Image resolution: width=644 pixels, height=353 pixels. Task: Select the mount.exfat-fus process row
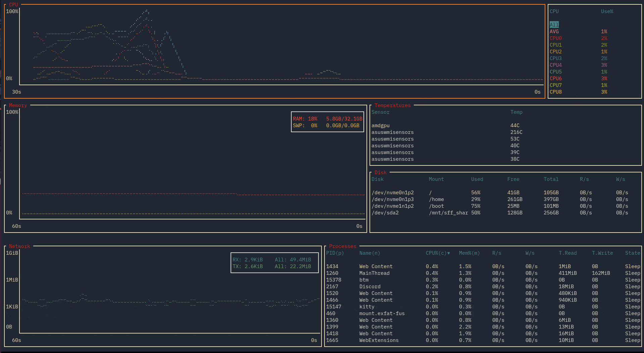[x=483, y=313]
